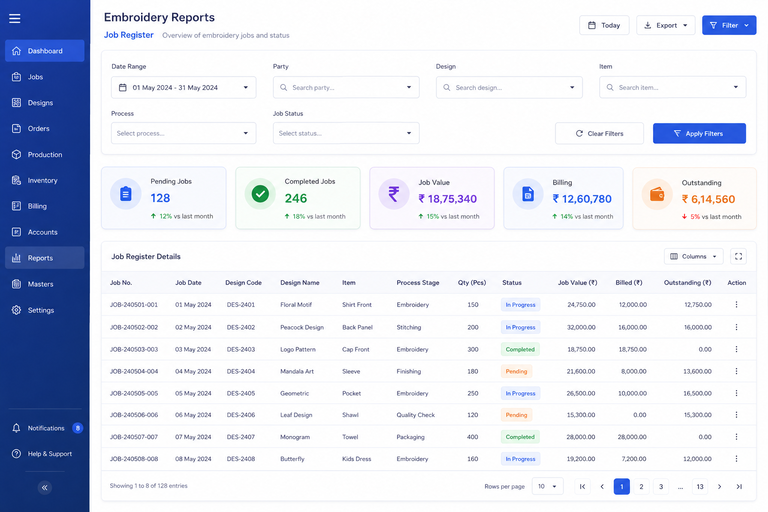Open the Item search dropdown
This screenshot has width=768, height=512.
pyautogui.click(x=672, y=88)
